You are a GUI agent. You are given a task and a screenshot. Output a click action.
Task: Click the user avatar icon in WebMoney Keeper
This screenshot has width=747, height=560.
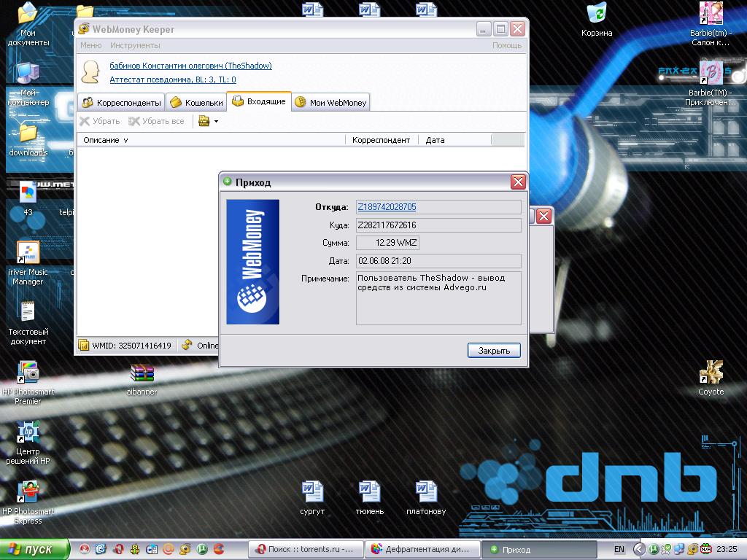[x=90, y=72]
